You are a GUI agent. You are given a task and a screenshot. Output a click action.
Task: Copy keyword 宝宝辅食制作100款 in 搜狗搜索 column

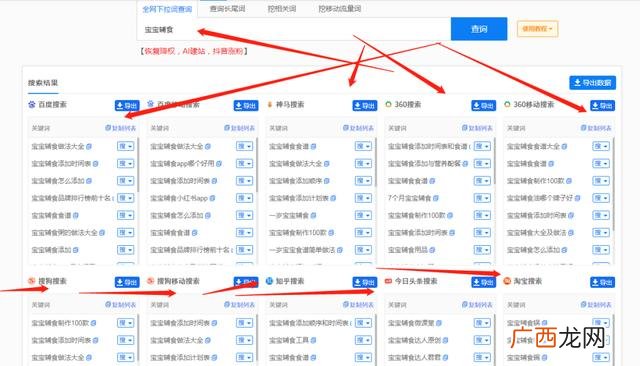(x=93, y=323)
